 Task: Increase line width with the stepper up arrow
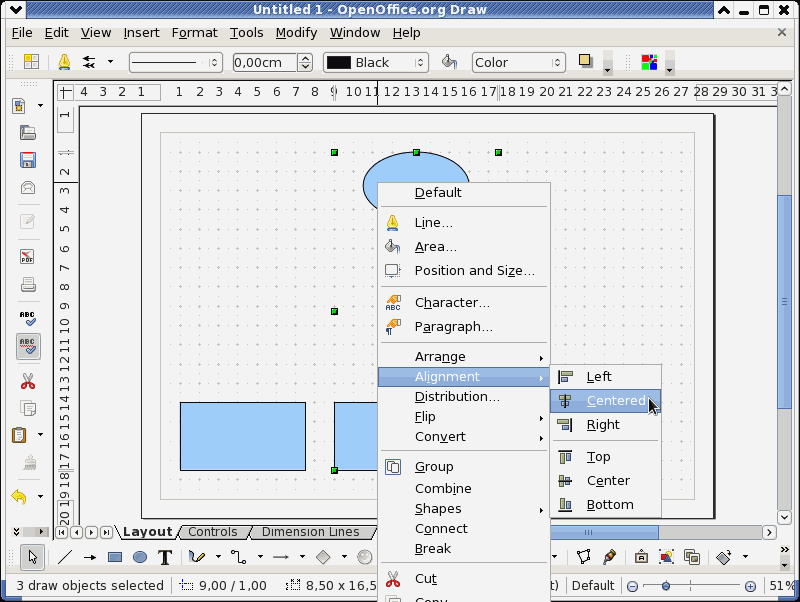305,58
